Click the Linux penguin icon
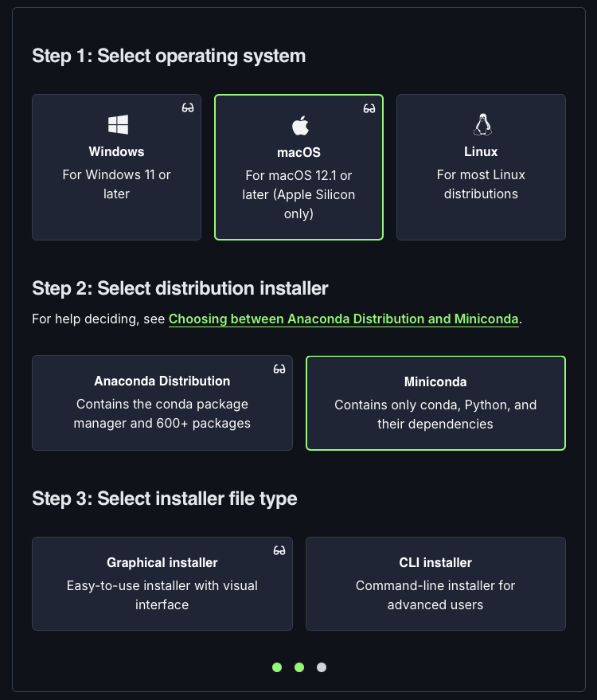Image resolution: width=597 pixels, height=700 pixels. coord(482,124)
